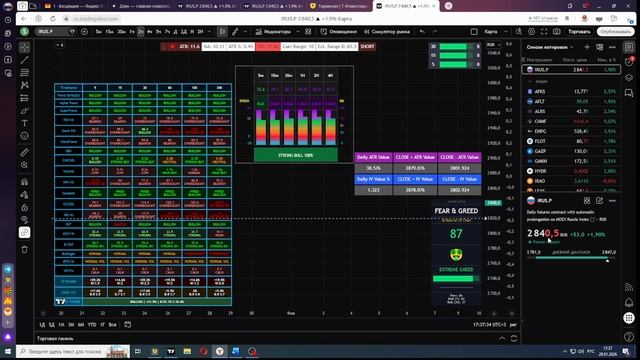Select the trend line drawing tool
640x360 pixels.
coord(24,60)
